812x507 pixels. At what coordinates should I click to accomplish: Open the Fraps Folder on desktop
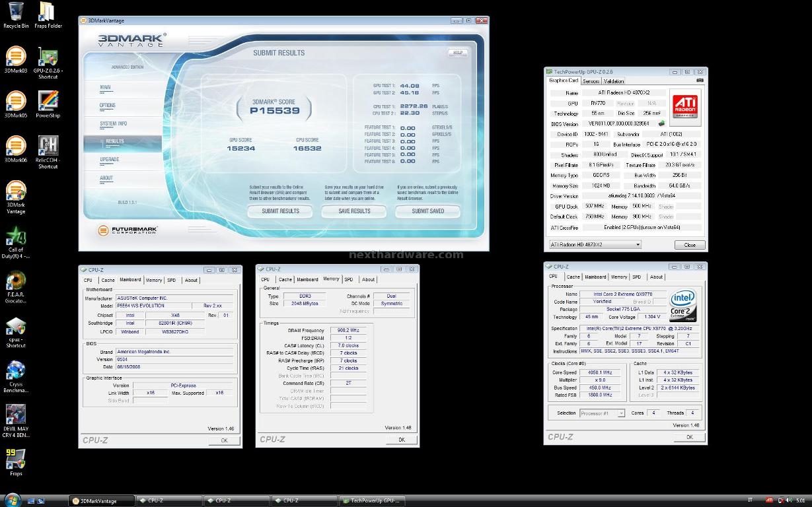tap(48, 15)
